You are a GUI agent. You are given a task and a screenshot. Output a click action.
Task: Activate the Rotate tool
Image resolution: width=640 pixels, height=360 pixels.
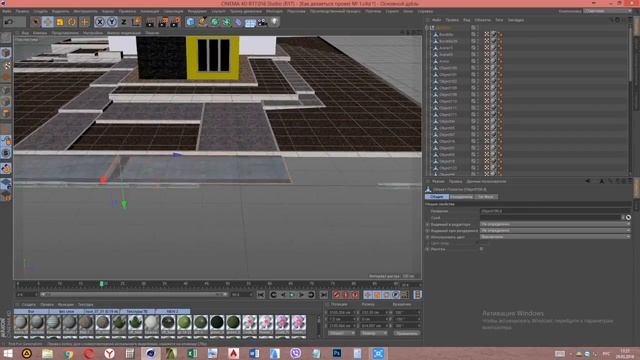pyautogui.click(x=72, y=22)
